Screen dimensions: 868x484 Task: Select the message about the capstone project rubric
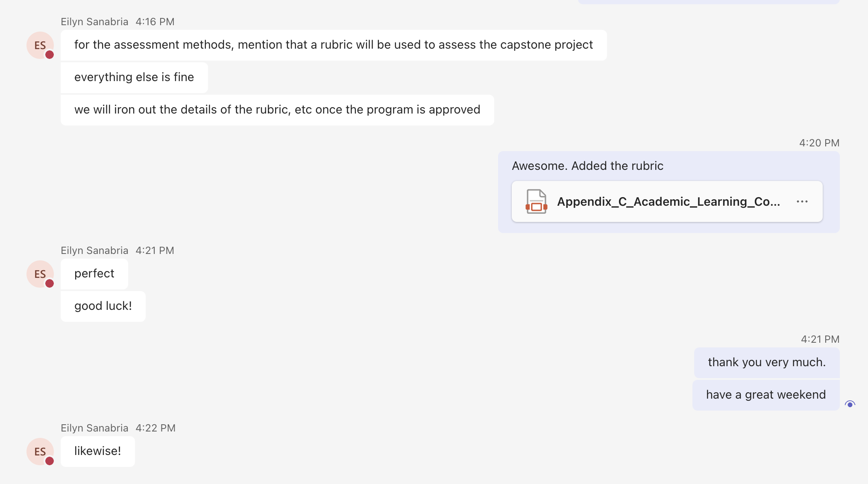click(x=333, y=45)
